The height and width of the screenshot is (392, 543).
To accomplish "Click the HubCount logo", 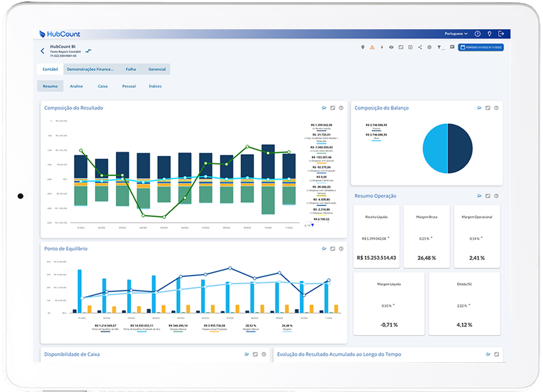I will 60,34.
